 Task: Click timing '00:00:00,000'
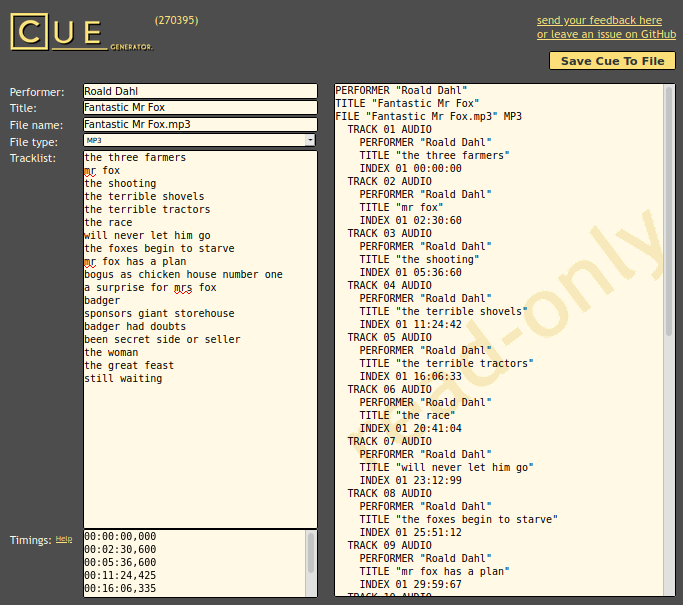[x=120, y=536]
